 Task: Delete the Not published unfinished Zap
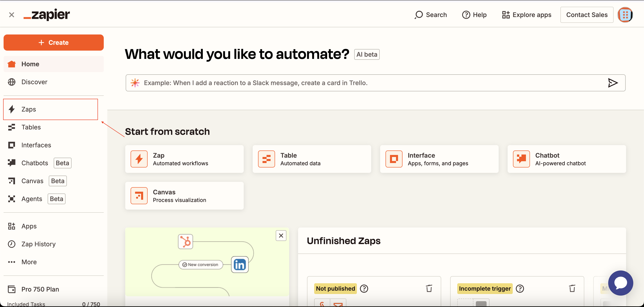[x=429, y=288]
